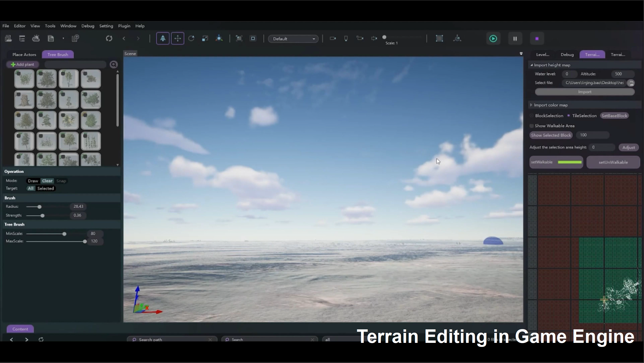644x363 pixels.
Task: Select the rotate tool icon
Action: [191, 38]
